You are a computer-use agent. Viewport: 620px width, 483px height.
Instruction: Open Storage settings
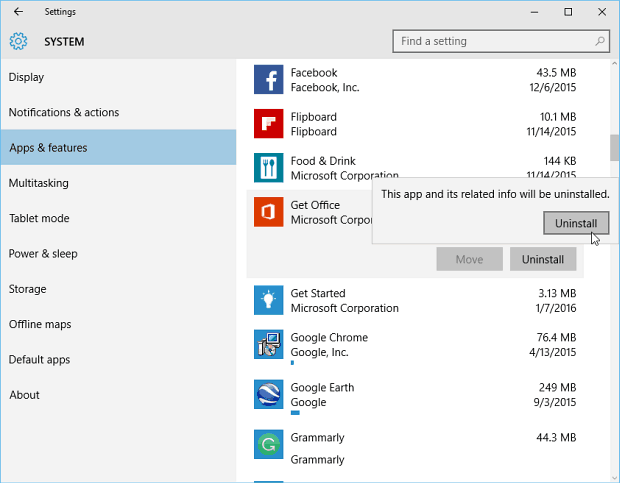[x=119, y=289]
